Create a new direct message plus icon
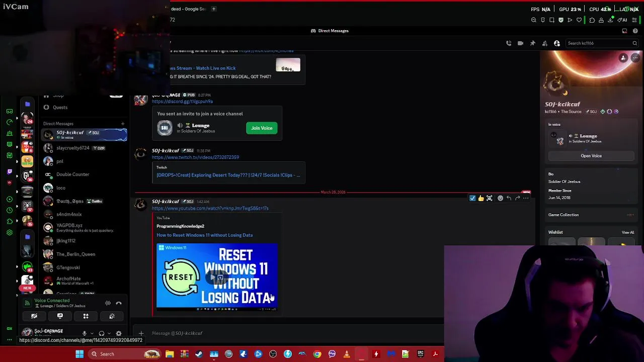 point(122,124)
